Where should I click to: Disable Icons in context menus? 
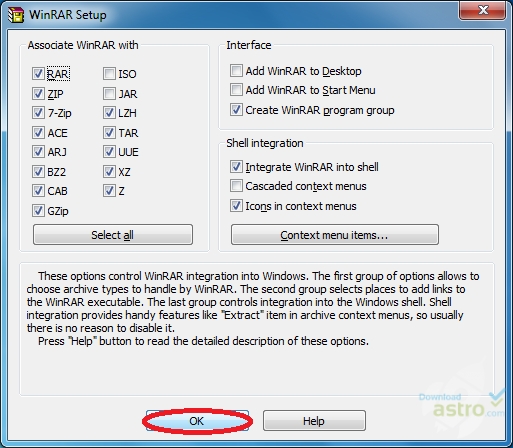point(236,206)
